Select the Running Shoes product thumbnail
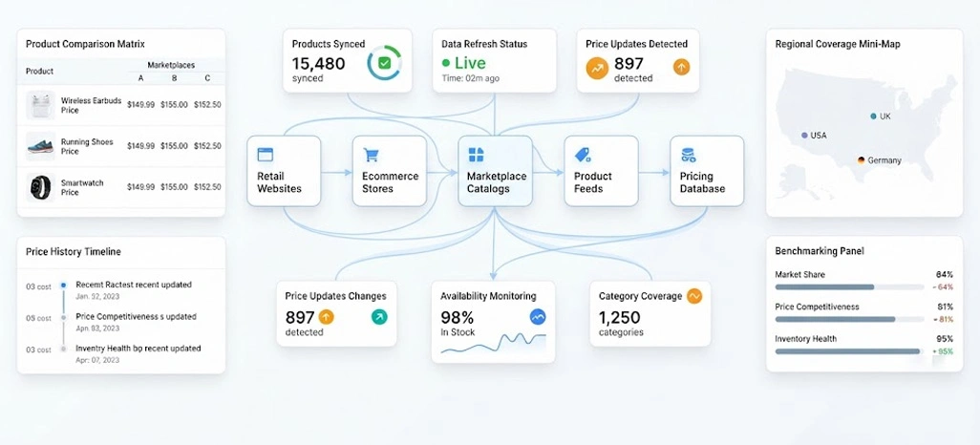Screen dimensions: 980x445 tap(41, 146)
